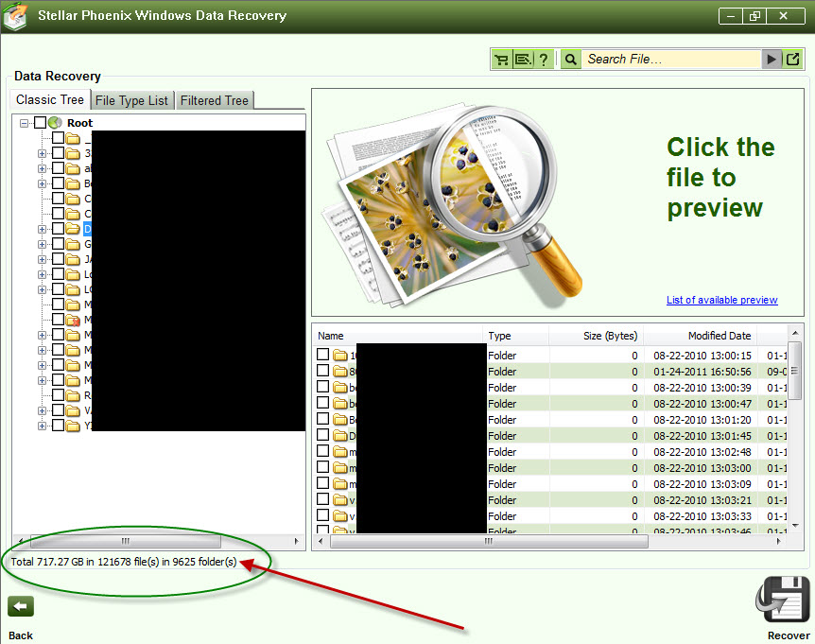Click the tree panel scroll-right arrow
This screenshot has width=815, height=644.
coord(296,541)
